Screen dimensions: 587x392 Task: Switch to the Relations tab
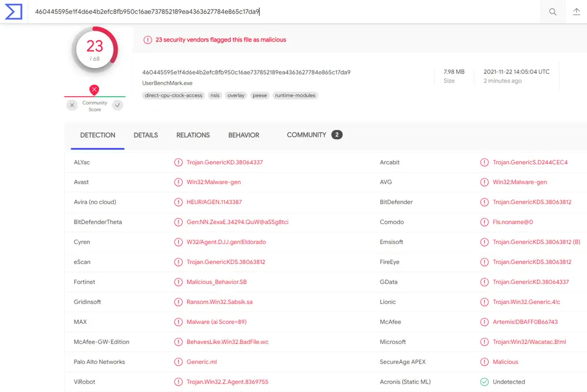tap(193, 135)
